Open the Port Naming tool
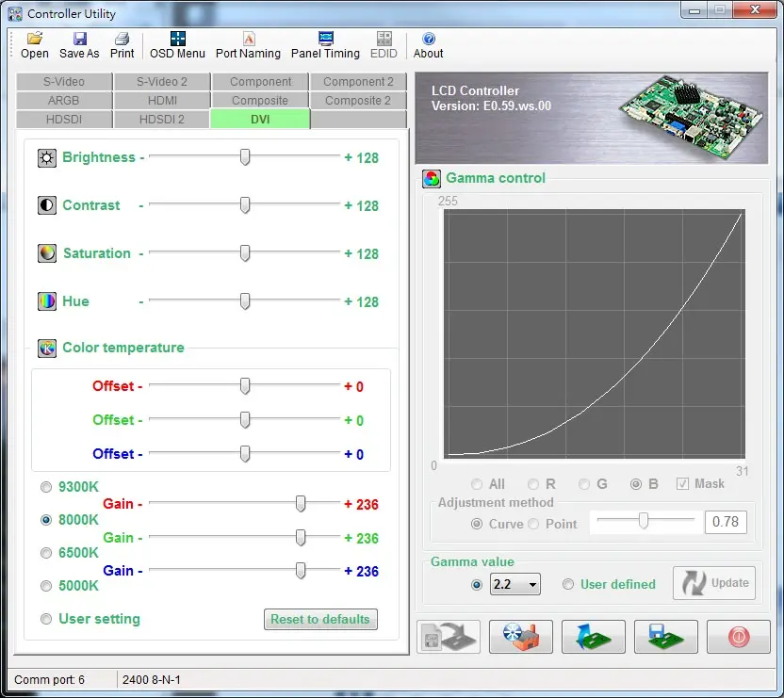The height and width of the screenshot is (698, 784). tap(248, 45)
